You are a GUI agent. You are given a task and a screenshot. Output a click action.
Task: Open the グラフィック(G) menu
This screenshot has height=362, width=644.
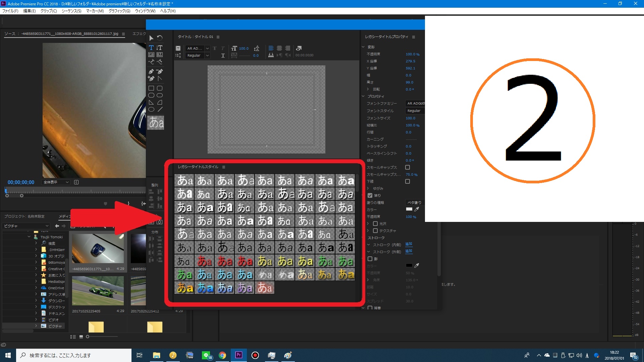point(119,11)
